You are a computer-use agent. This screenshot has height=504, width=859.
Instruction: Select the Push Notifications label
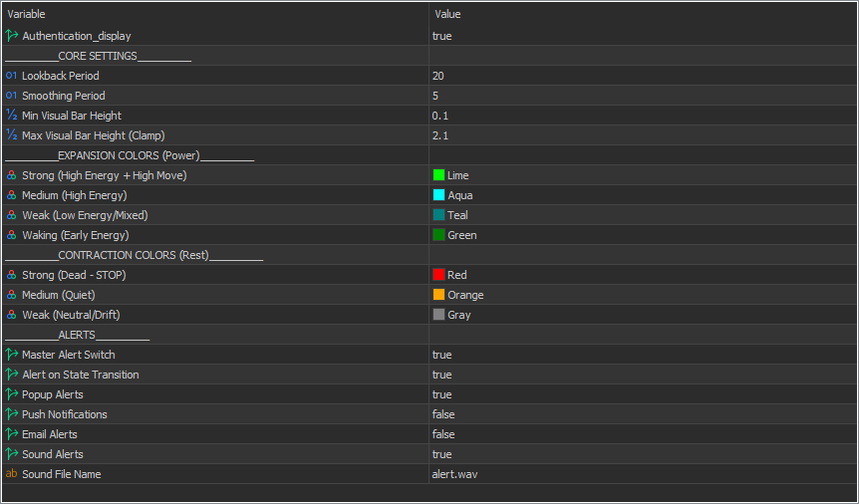[x=65, y=414]
